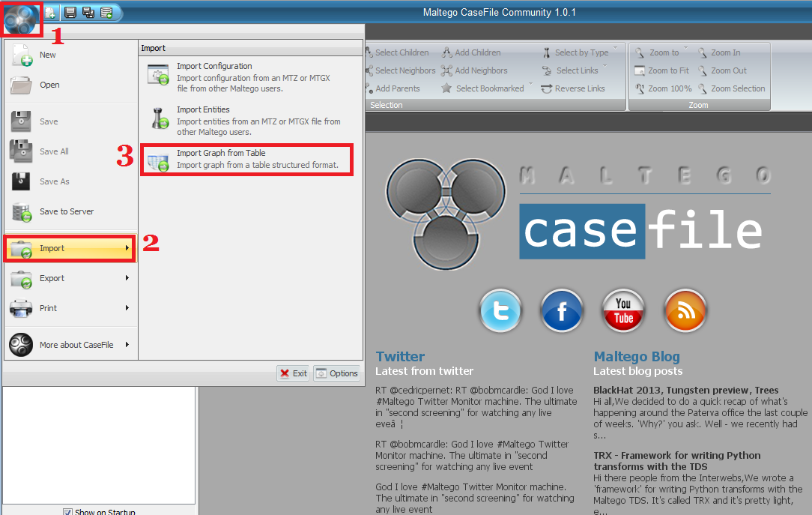Click the 'Import' submenu header text
Screen dimensions: 812x515
click(154, 48)
